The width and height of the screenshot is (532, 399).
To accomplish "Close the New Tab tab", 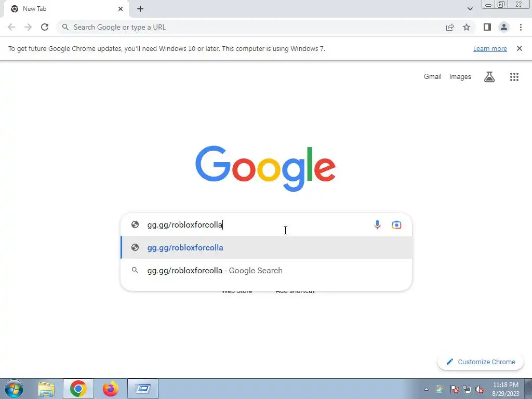I will [121, 9].
